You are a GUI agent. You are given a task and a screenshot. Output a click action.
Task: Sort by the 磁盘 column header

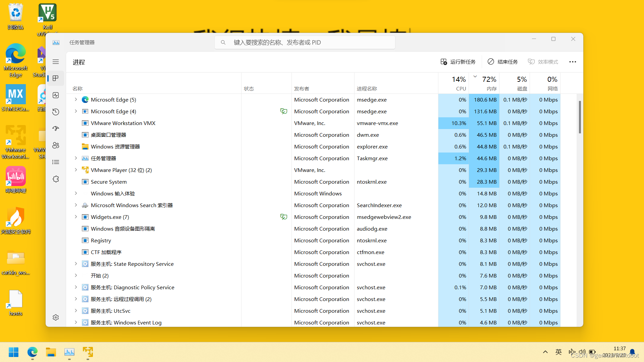coord(515,83)
